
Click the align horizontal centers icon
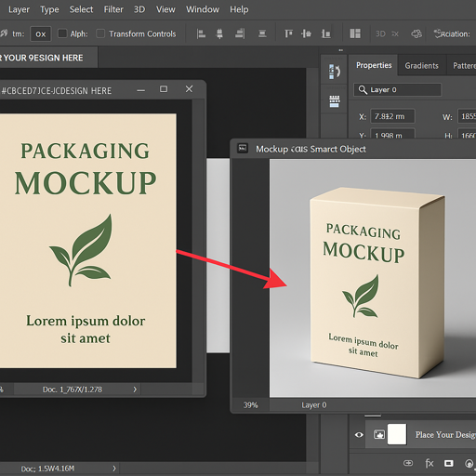click(x=219, y=33)
